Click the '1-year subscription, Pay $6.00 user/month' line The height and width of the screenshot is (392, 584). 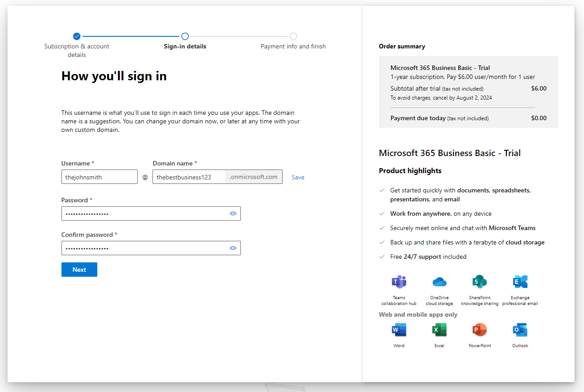463,77
